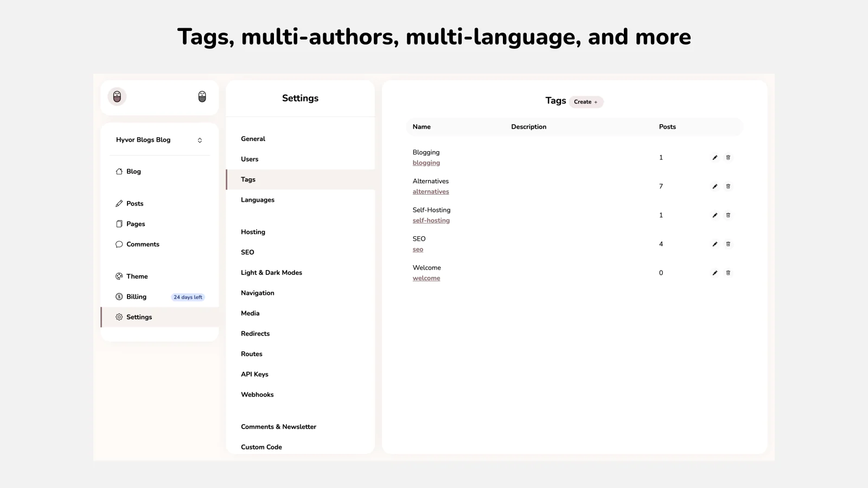Image resolution: width=868 pixels, height=488 pixels.
Task: Open API Keys settings
Action: [254, 374]
